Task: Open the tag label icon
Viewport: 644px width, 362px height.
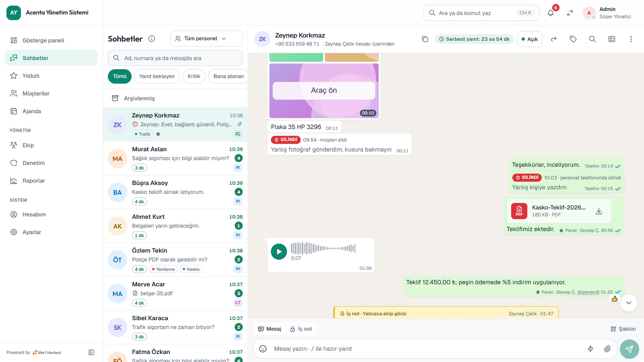Action: (573, 39)
